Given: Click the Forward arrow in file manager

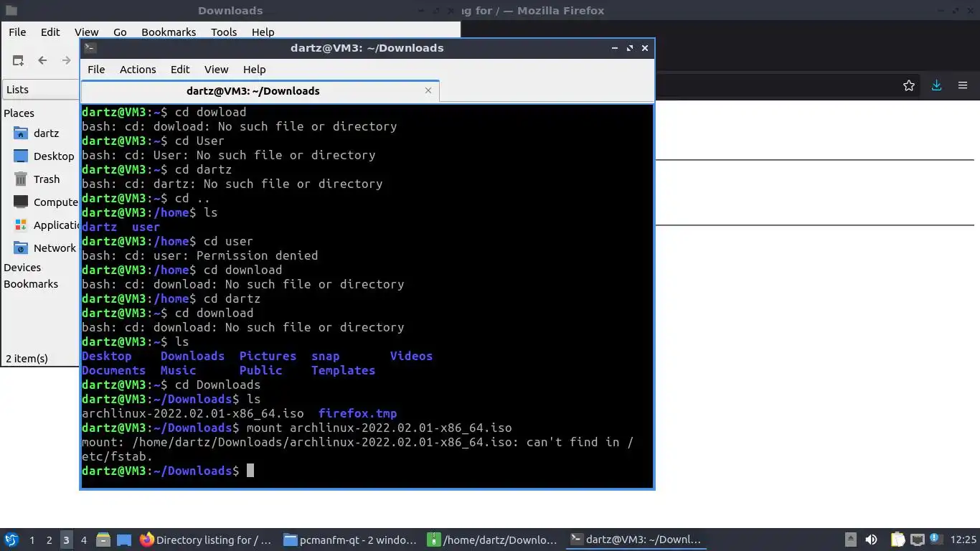Looking at the screenshot, I should coord(66,61).
